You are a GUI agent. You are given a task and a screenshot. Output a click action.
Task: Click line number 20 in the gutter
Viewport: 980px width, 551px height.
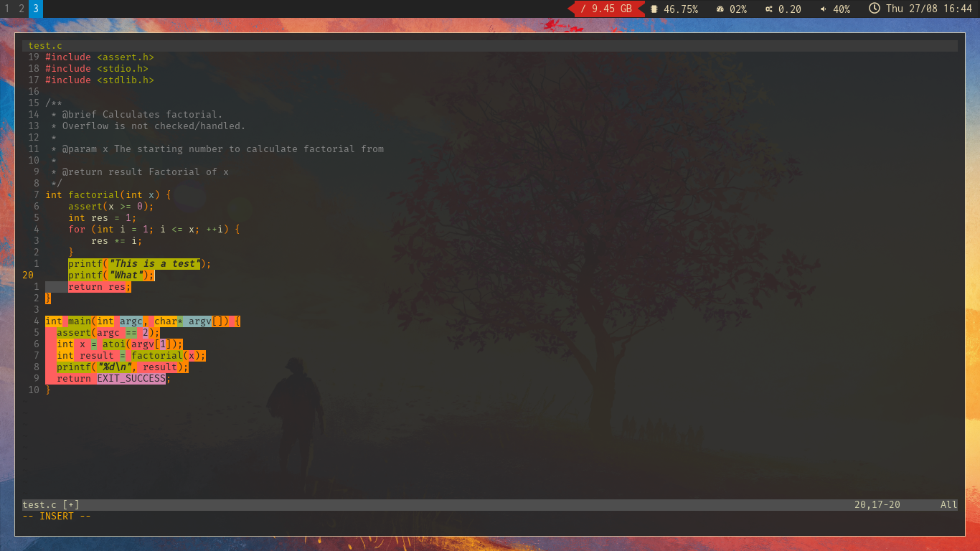pyautogui.click(x=27, y=275)
